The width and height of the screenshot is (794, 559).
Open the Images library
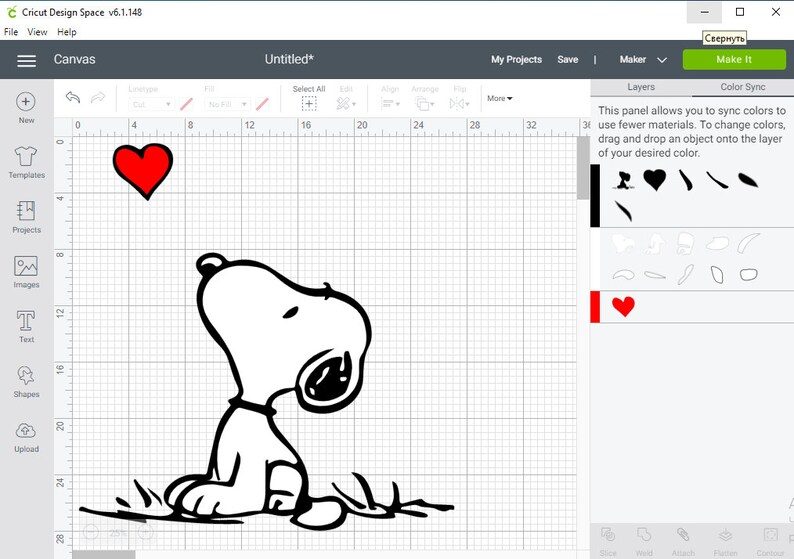tap(26, 272)
